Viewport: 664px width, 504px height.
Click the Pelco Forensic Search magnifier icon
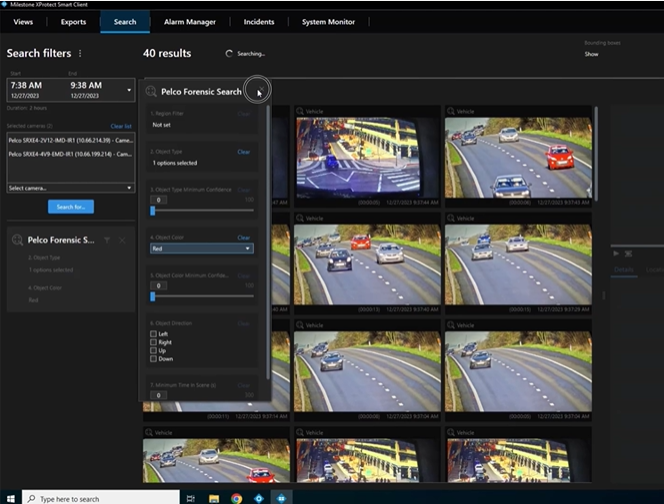pos(151,92)
